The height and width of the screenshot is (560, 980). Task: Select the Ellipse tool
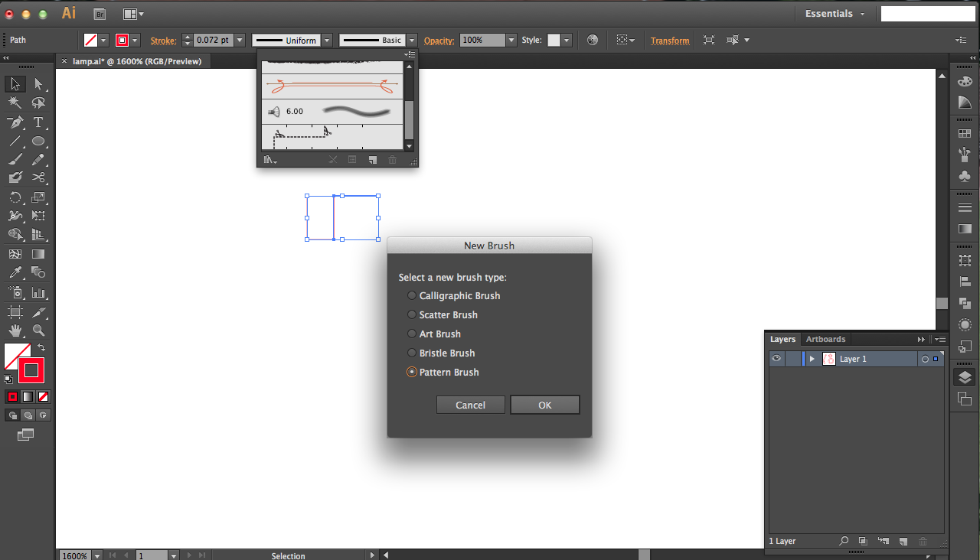[x=38, y=142]
